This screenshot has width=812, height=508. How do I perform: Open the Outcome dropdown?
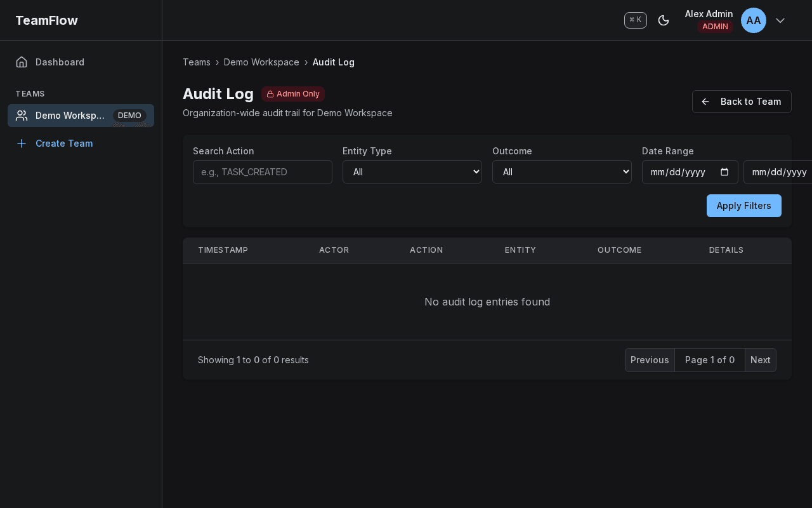[x=561, y=171]
